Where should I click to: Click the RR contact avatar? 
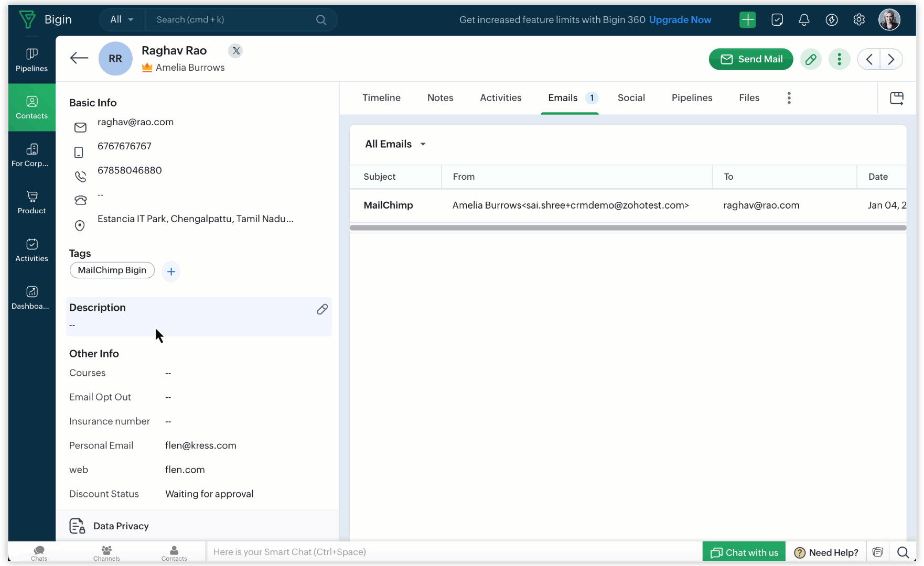[x=115, y=59]
